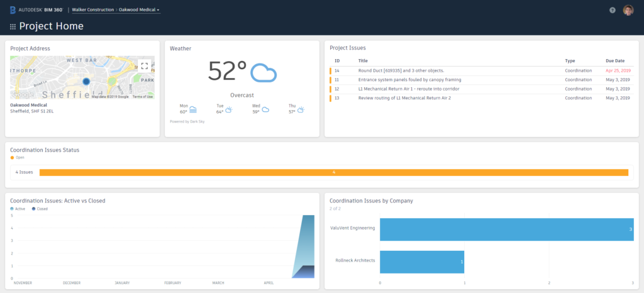Open the module picker grid icon
The image size is (644, 293).
coord(13,26)
